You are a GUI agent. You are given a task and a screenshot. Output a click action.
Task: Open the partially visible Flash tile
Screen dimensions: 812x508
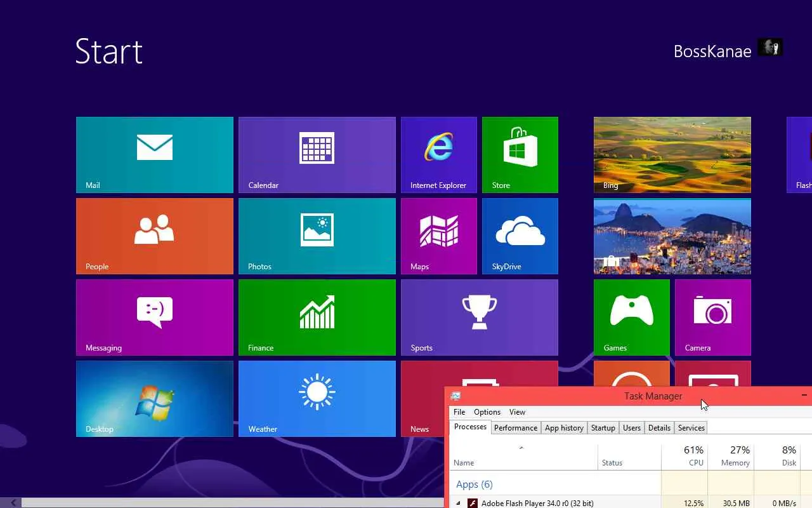[x=799, y=155]
